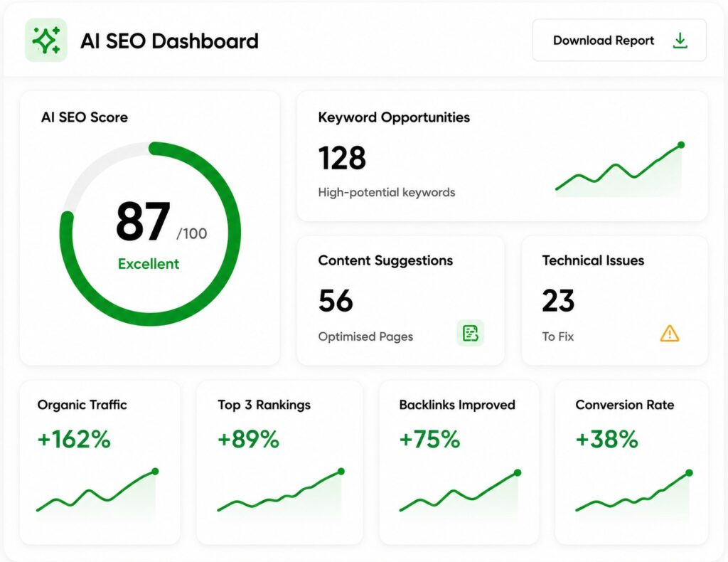The height and width of the screenshot is (562, 728).
Task: Open the Technical Issues card heading
Action: [x=593, y=260]
